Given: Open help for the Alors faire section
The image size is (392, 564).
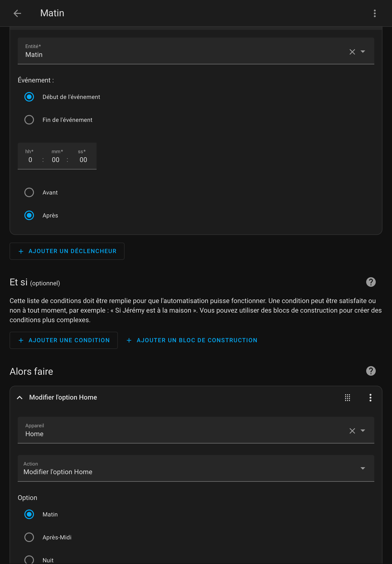Looking at the screenshot, I should [x=371, y=371].
